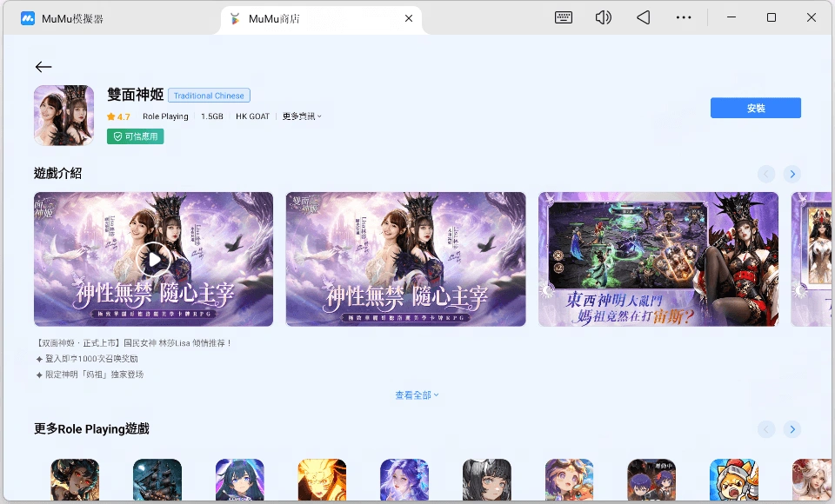The image size is (835, 504).
Task: Open the white-haired lady game icon
Action: (x=812, y=481)
